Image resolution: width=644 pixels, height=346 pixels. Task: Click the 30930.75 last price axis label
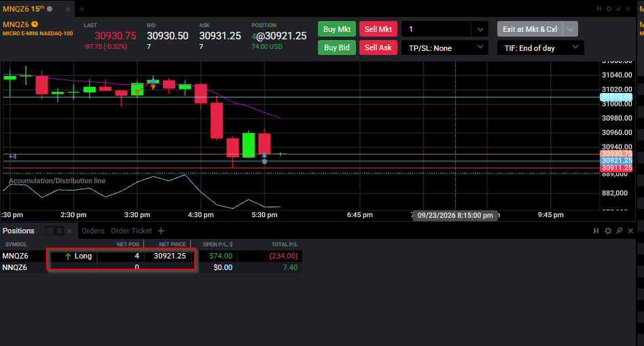pos(616,153)
